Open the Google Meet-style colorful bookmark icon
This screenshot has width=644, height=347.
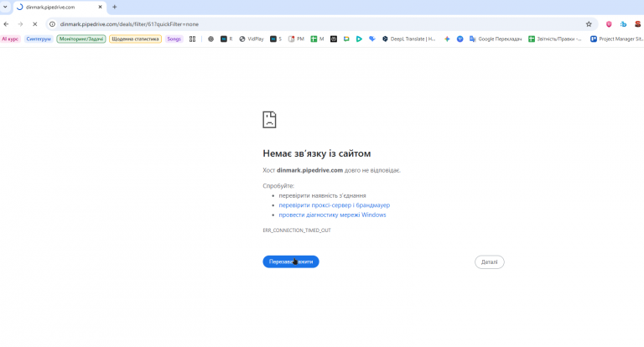[x=346, y=39]
